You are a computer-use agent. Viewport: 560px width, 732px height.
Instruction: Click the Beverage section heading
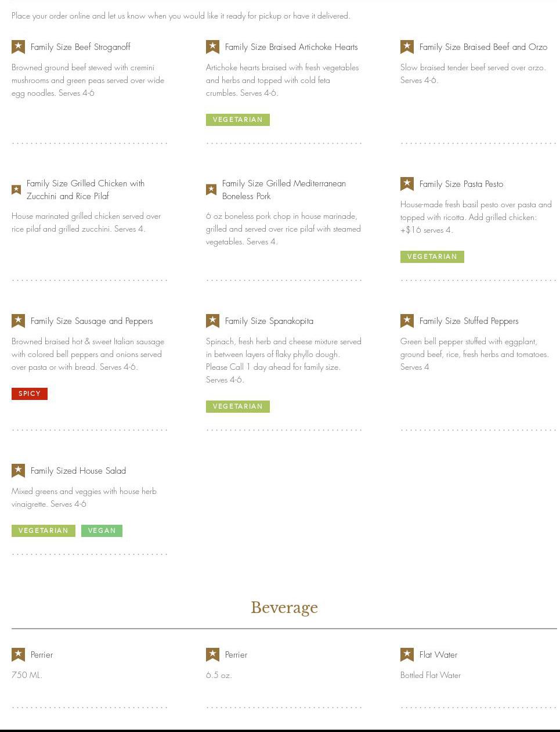[x=284, y=608]
